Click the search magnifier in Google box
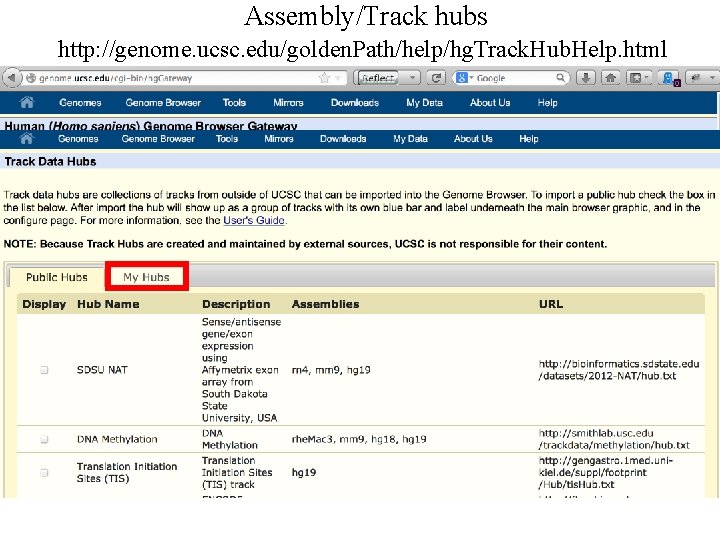 tap(560, 78)
